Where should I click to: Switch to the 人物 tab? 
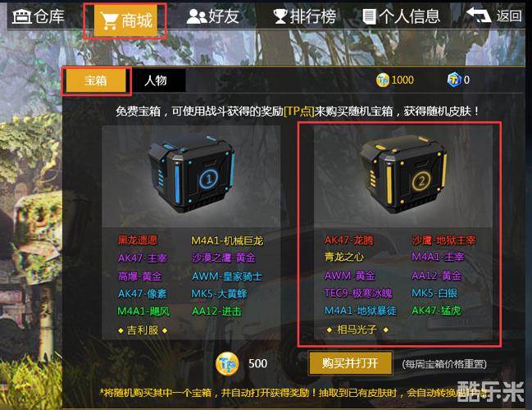[156, 80]
